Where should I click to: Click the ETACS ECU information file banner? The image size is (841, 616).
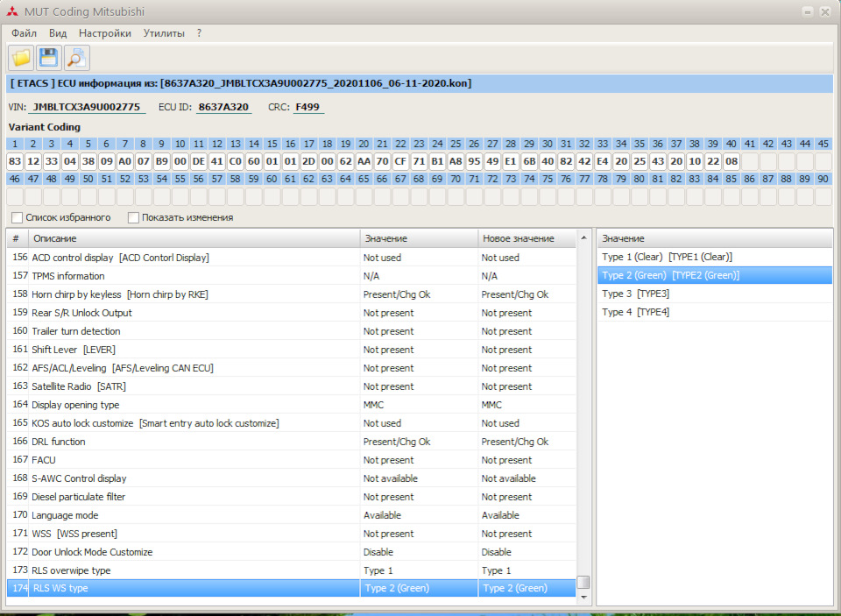click(x=420, y=84)
